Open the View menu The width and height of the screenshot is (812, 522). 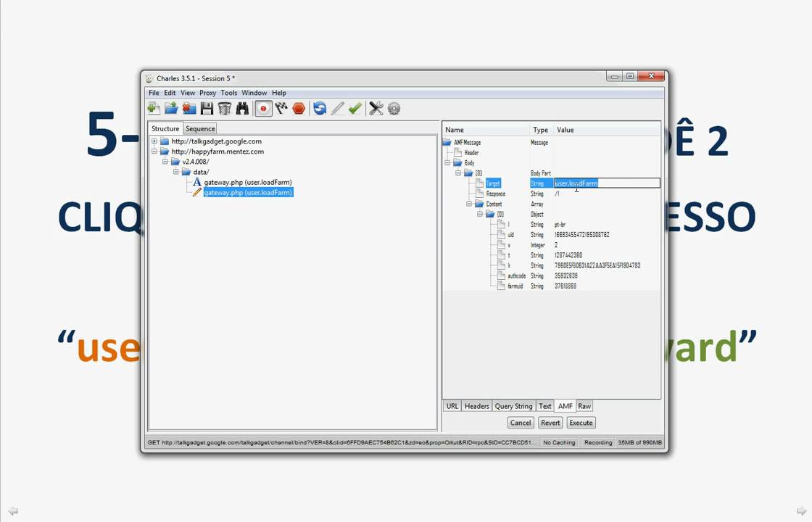pos(188,93)
